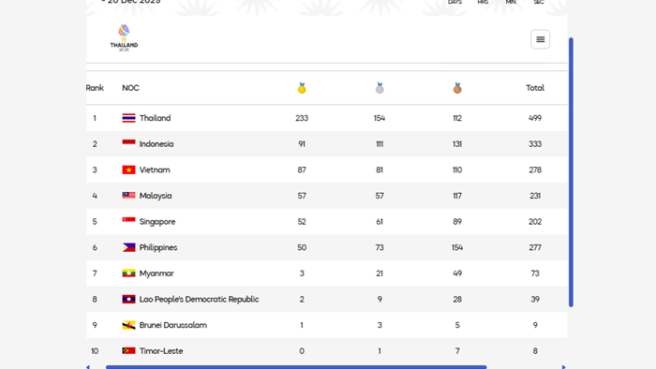Click Singapore's total 202

coord(535,222)
